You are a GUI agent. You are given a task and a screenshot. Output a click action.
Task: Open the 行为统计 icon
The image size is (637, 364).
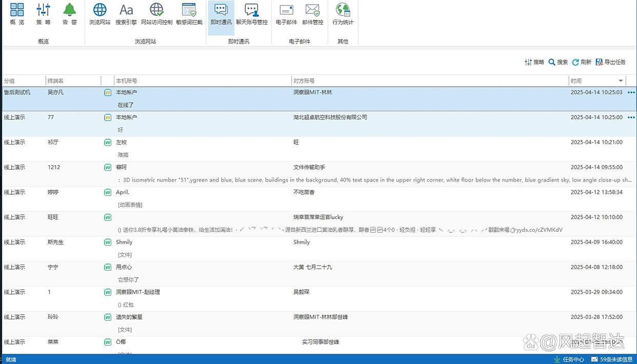click(343, 14)
